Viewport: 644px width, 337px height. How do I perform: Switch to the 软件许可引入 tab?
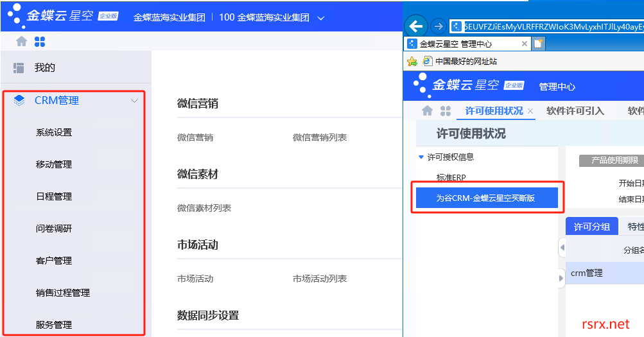(x=575, y=111)
